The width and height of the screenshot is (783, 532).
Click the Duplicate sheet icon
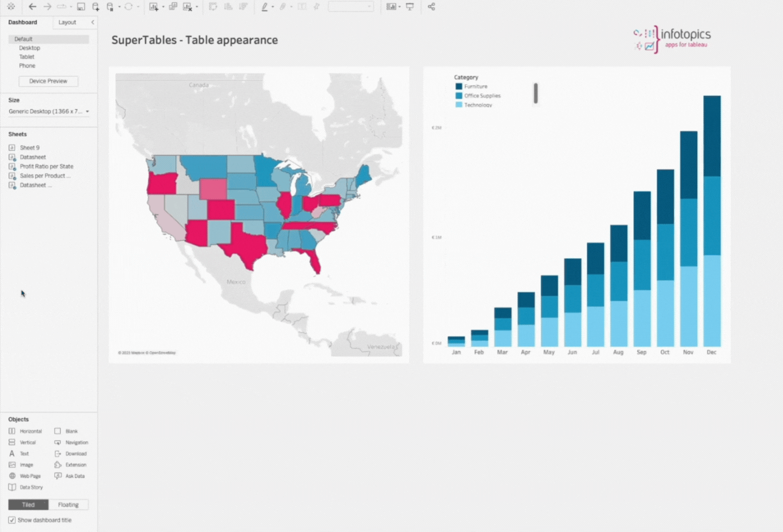(x=173, y=6)
